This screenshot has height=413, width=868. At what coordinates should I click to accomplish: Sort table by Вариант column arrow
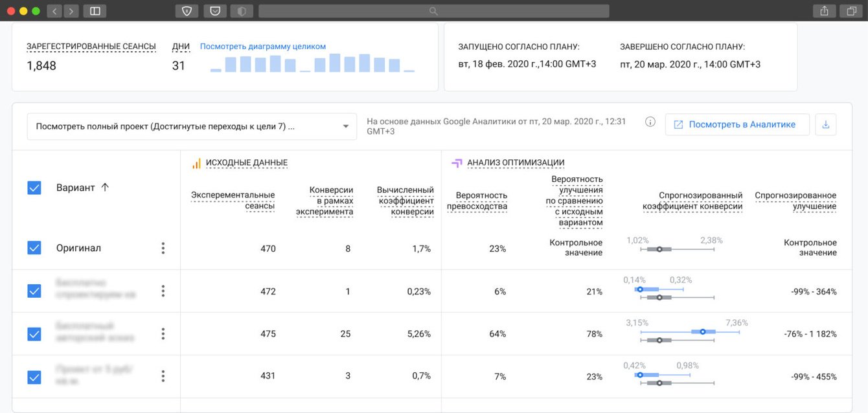pyautogui.click(x=105, y=188)
